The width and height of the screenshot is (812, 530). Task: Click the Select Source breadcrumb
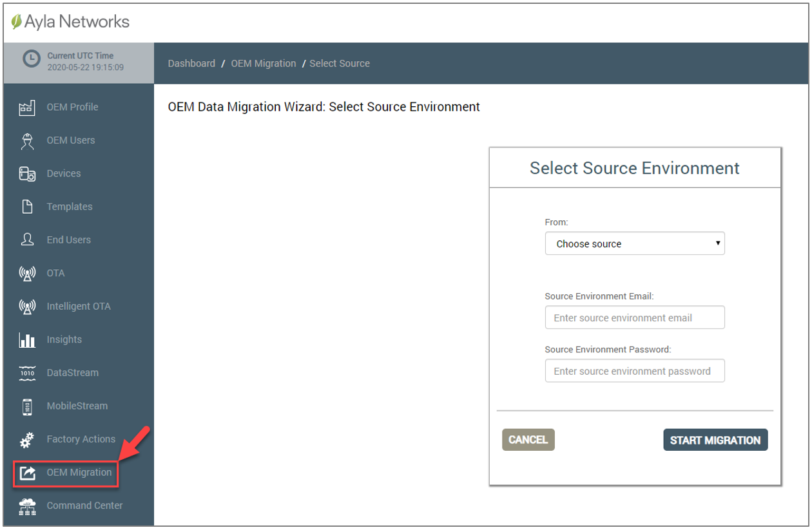(x=340, y=63)
